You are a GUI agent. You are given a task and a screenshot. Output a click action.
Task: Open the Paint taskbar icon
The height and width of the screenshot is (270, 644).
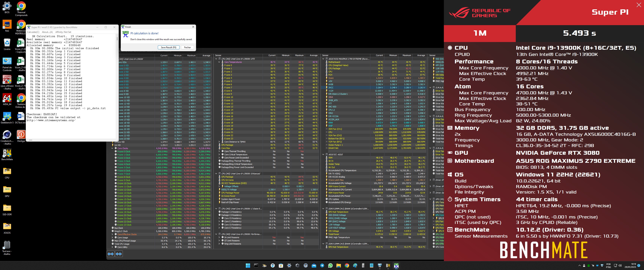click(355, 265)
